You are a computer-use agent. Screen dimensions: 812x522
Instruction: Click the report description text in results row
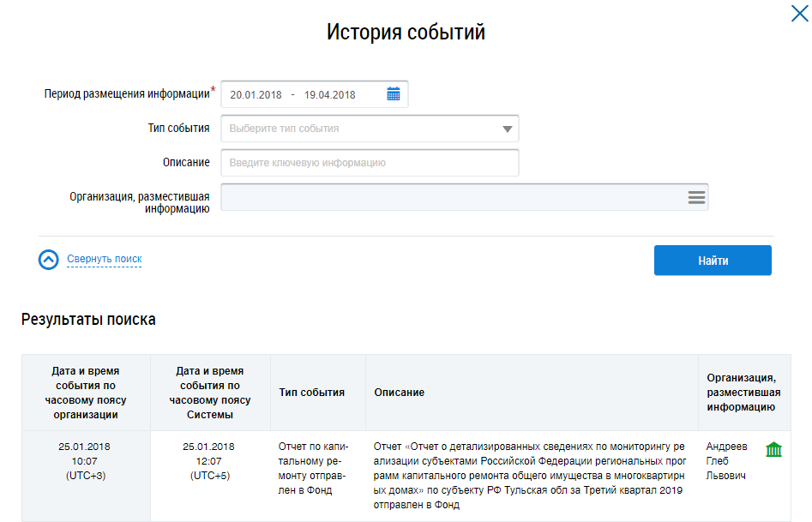click(x=530, y=476)
